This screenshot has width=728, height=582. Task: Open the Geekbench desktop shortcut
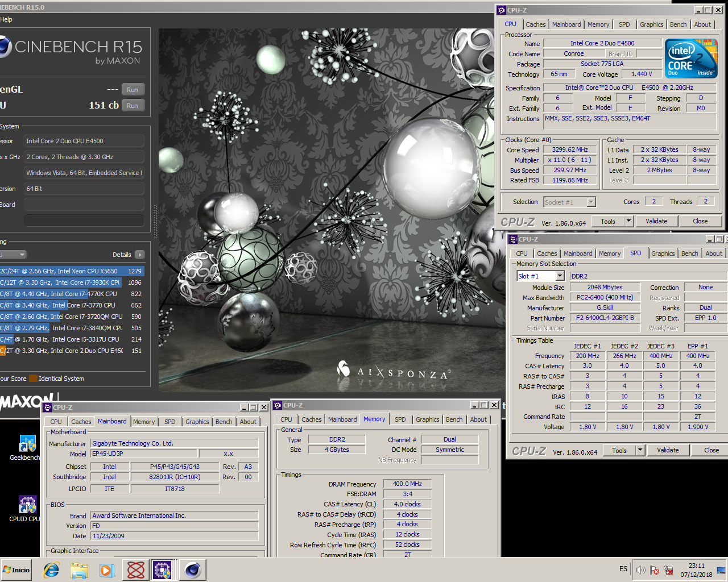(x=26, y=448)
